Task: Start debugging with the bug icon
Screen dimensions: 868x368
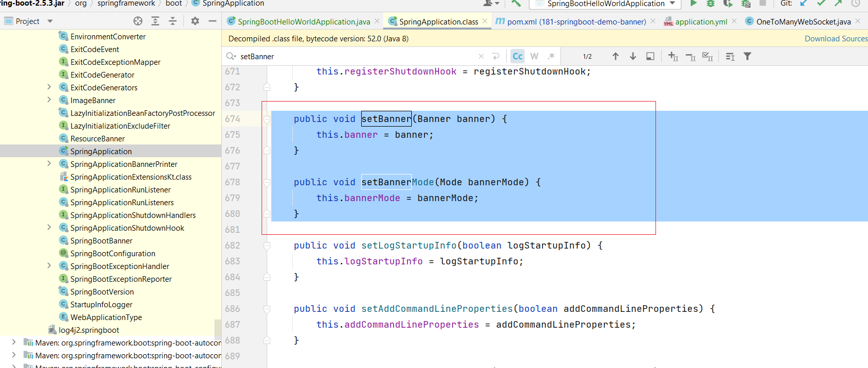Action: pyautogui.click(x=710, y=4)
